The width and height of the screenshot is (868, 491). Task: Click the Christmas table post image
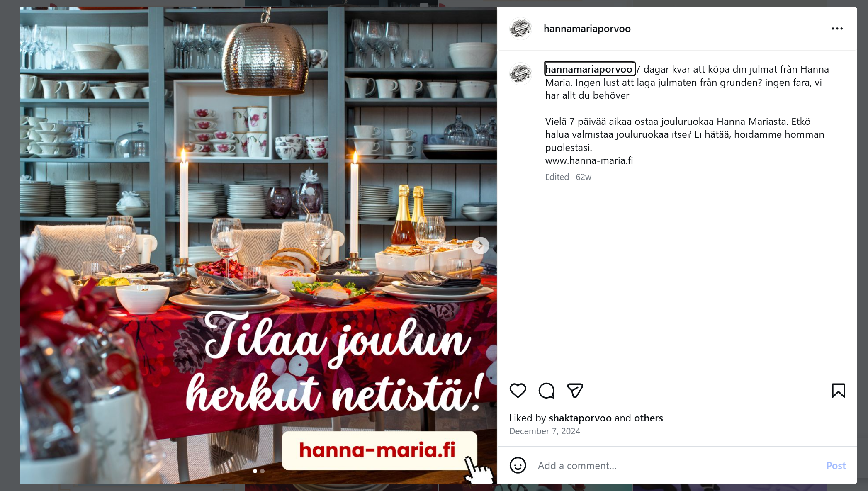[x=258, y=245]
